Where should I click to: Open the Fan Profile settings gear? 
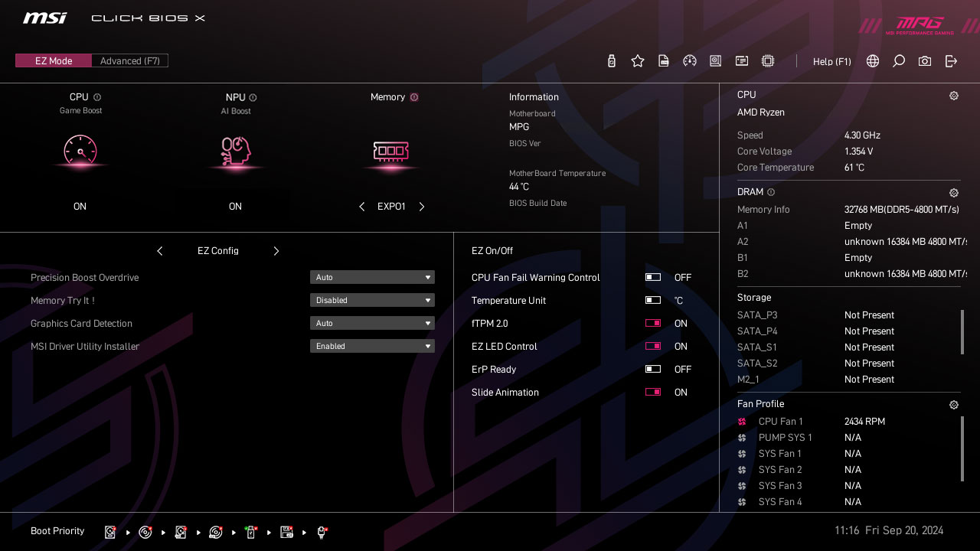coord(953,404)
